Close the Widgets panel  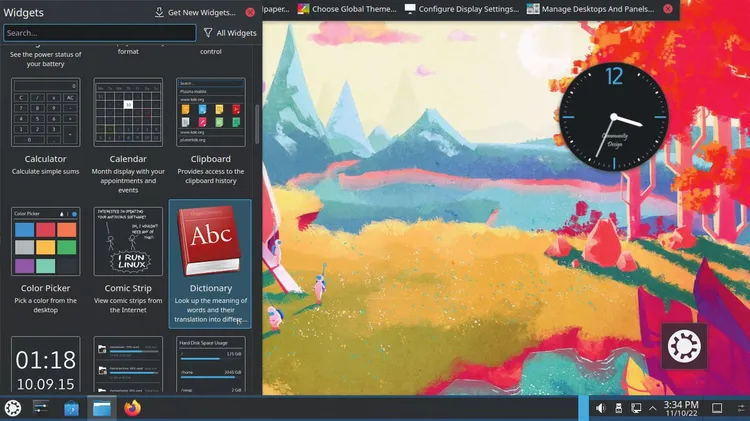(x=250, y=12)
